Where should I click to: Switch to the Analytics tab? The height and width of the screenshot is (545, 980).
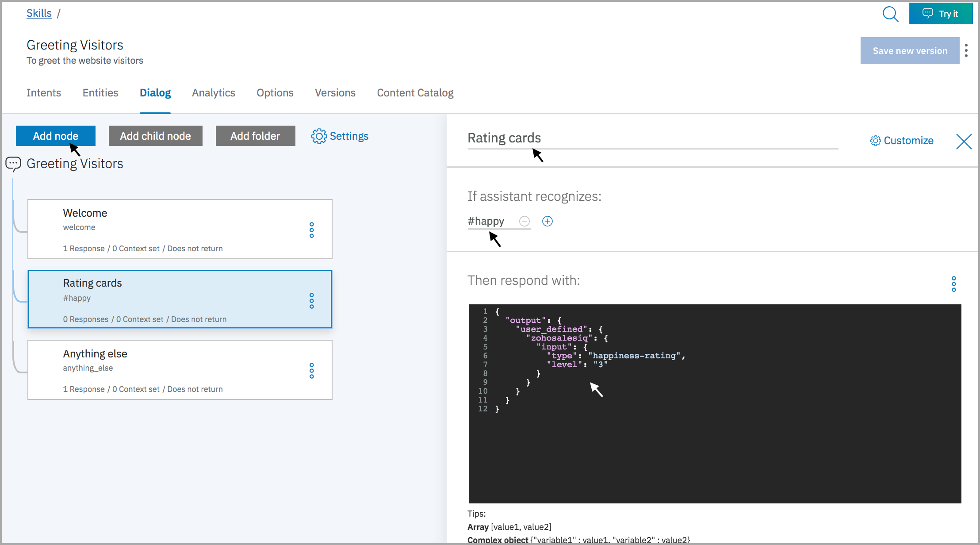[x=213, y=93]
